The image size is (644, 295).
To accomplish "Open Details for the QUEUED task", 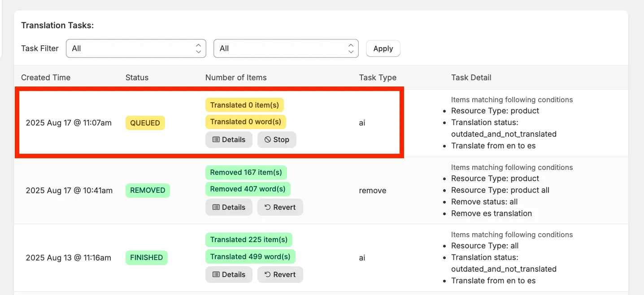I will (229, 139).
